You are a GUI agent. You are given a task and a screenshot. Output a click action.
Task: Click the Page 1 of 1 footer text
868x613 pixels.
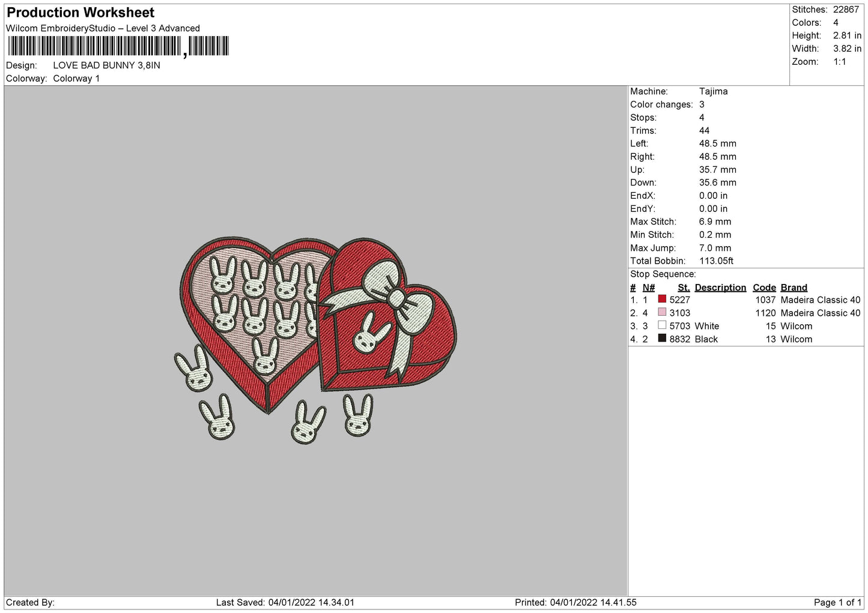click(x=837, y=602)
